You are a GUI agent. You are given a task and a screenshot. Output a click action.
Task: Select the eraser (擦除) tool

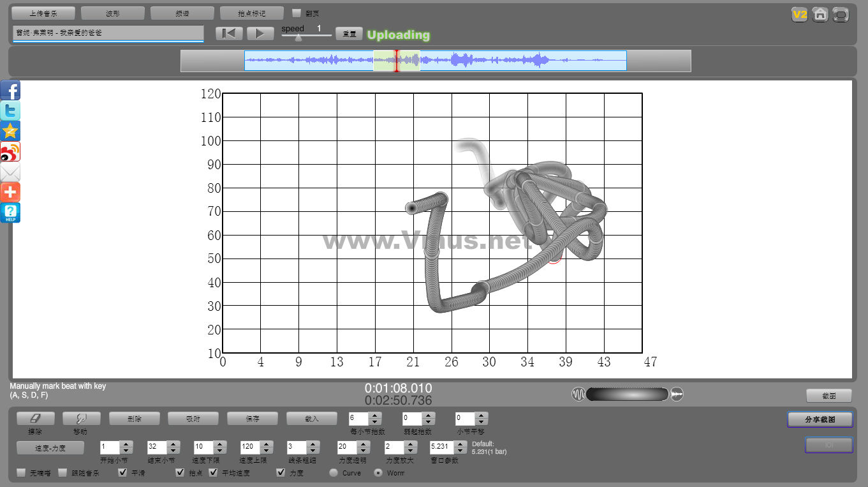(x=35, y=419)
